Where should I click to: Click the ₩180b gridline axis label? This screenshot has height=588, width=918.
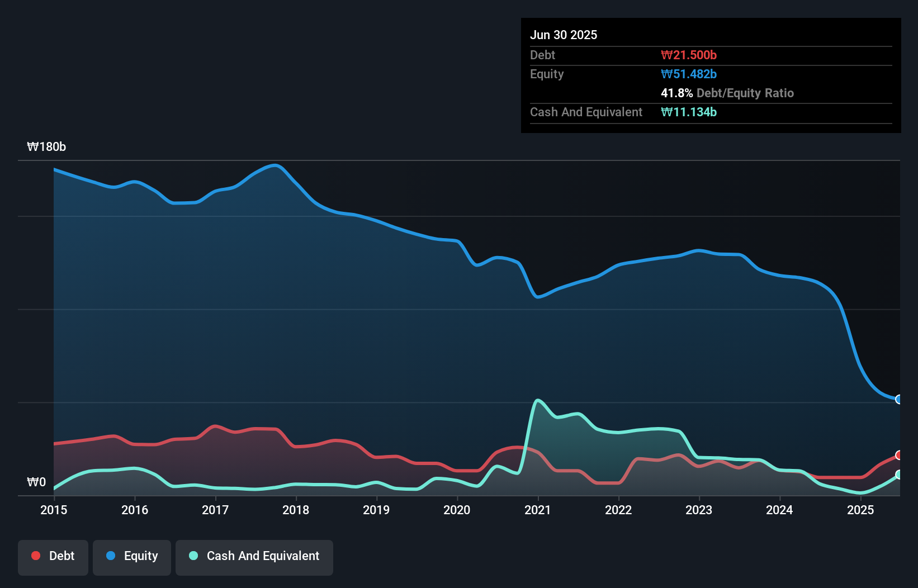click(46, 147)
